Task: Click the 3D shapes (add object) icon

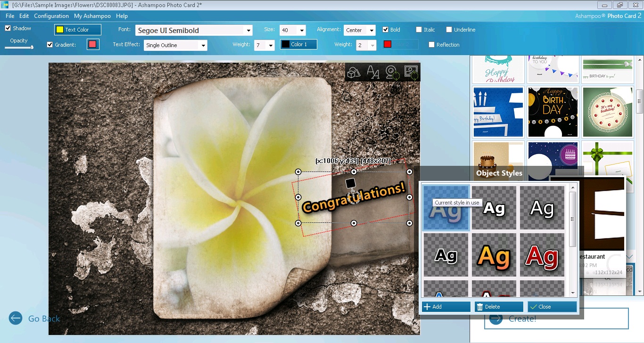Action: [354, 73]
